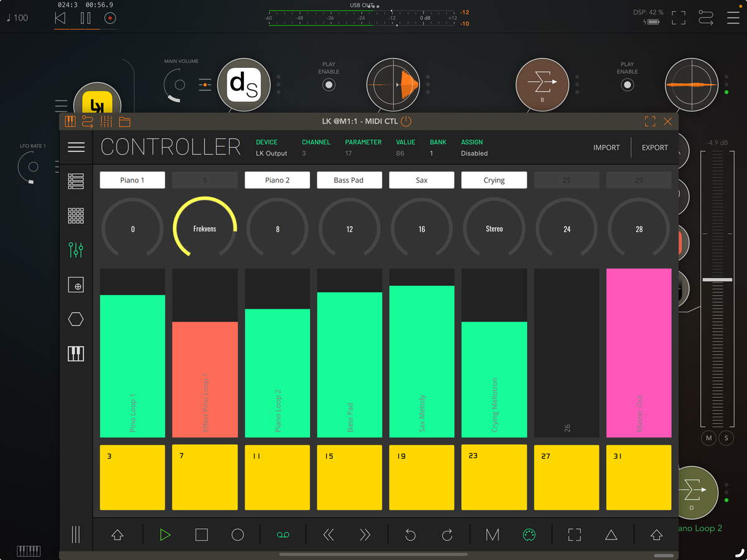Tap yellow pad number 23

pyautogui.click(x=494, y=477)
